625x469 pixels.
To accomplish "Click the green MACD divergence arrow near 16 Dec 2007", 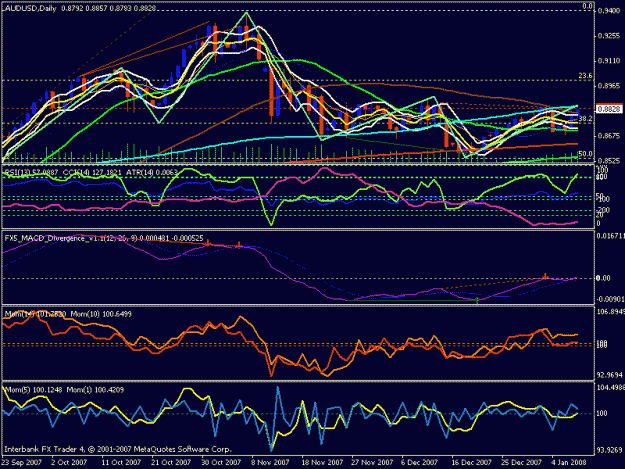I will pos(477,300).
